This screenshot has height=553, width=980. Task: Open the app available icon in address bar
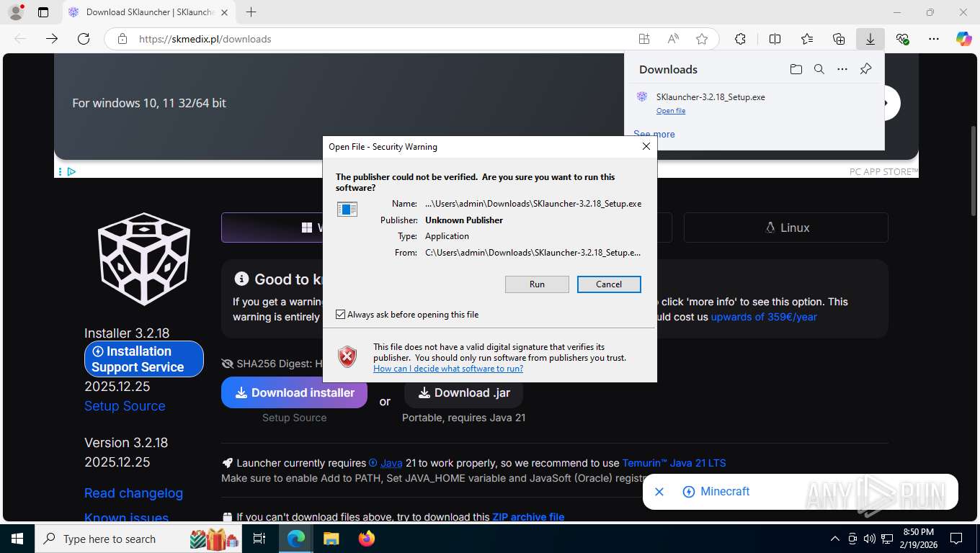click(x=644, y=39)
